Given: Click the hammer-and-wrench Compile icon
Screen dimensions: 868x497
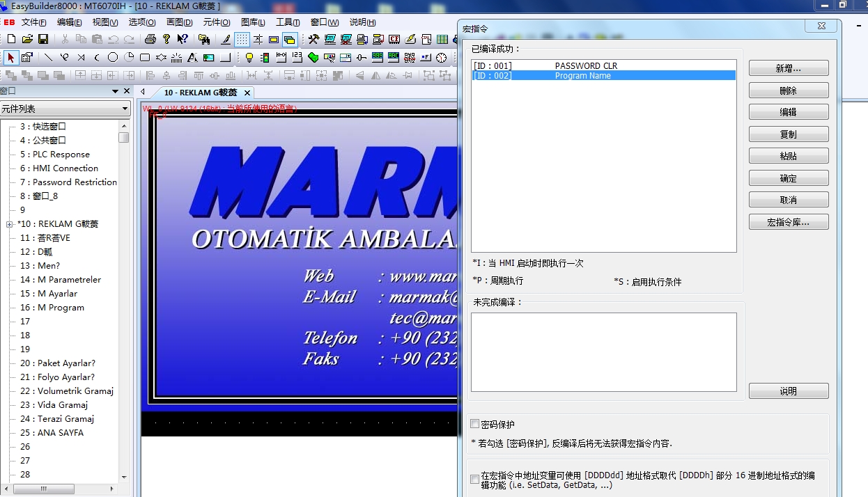Looking at the screenshot, I should coord(313,39).
